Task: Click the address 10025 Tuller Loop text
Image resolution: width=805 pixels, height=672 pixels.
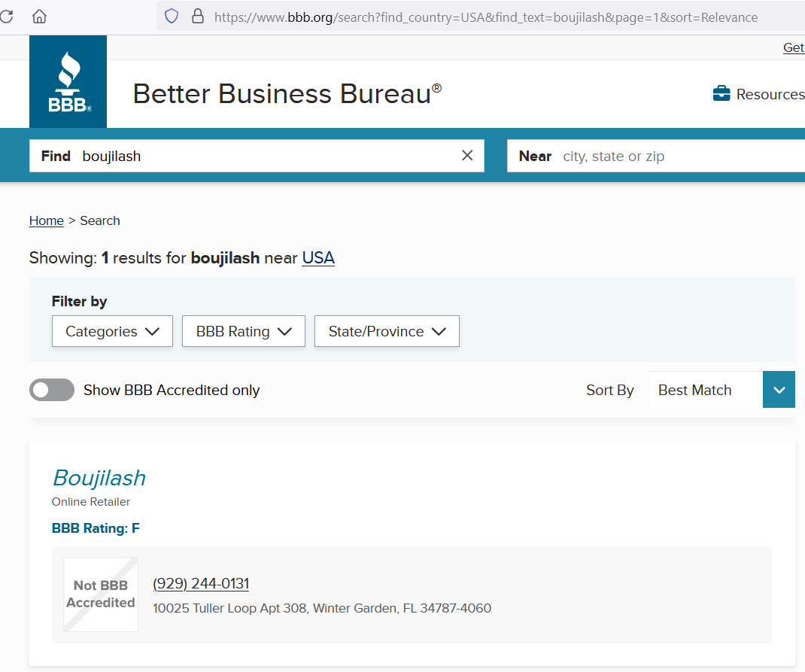Action: click(x=322, y=608)
